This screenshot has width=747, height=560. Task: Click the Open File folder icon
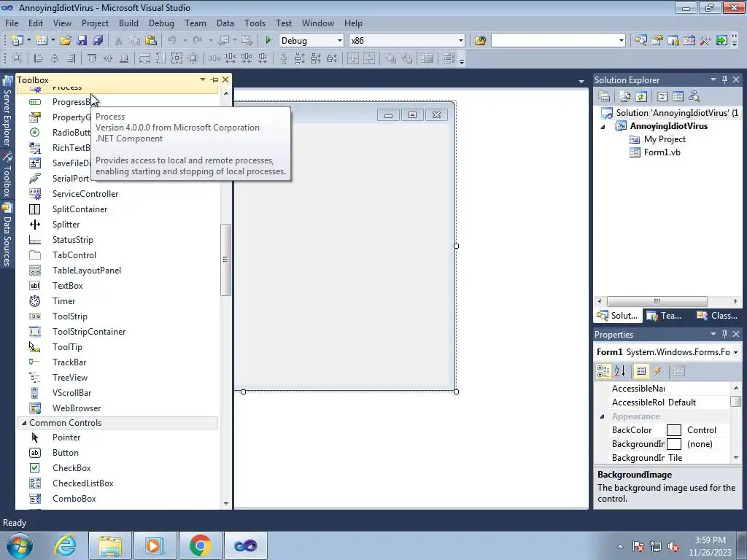coord(65,41)
